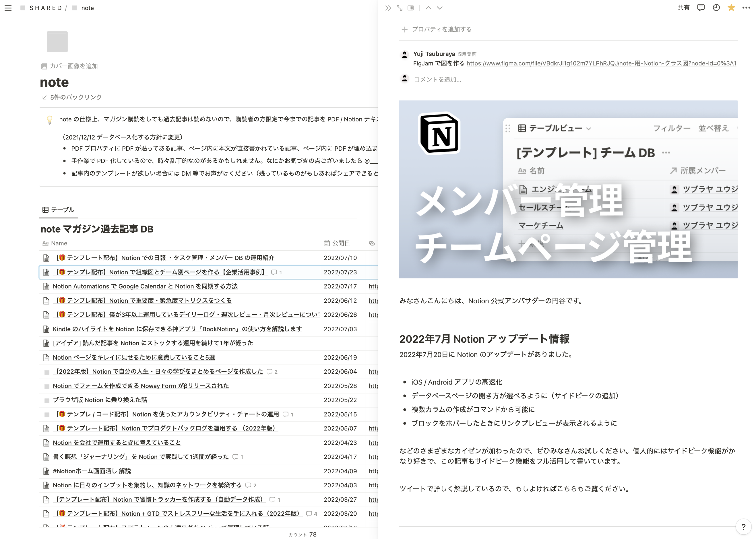Click database title 'note マガジン過去記事 DB'
756x539 pixels.
tap(97, 229)
